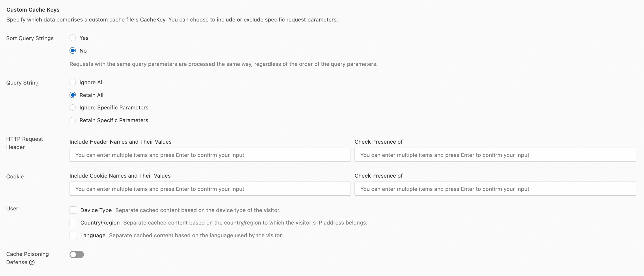Click the Cache Poisoning Defense help icon

pyautogui.click(x=32, y=262)
